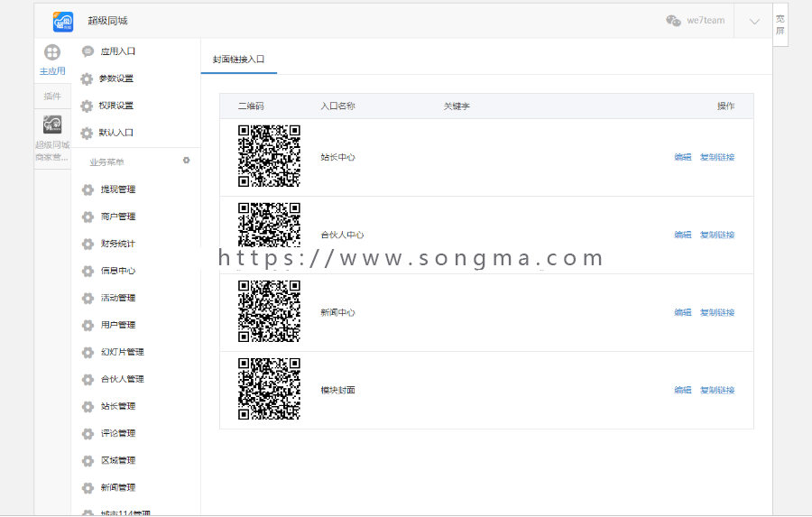Copy the link for 合伙人中心
Screen dimensions: 812x517
click(x=717, y=235)
